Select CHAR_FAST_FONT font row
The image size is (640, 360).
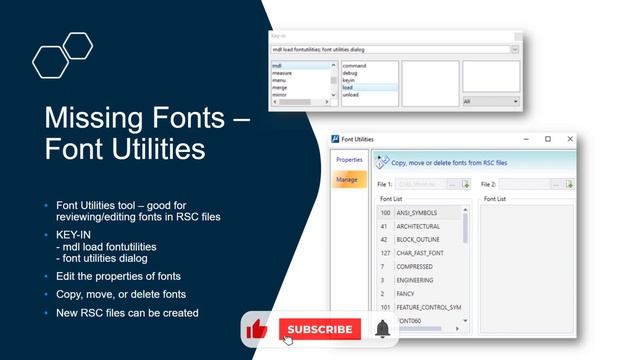[419, 253]
